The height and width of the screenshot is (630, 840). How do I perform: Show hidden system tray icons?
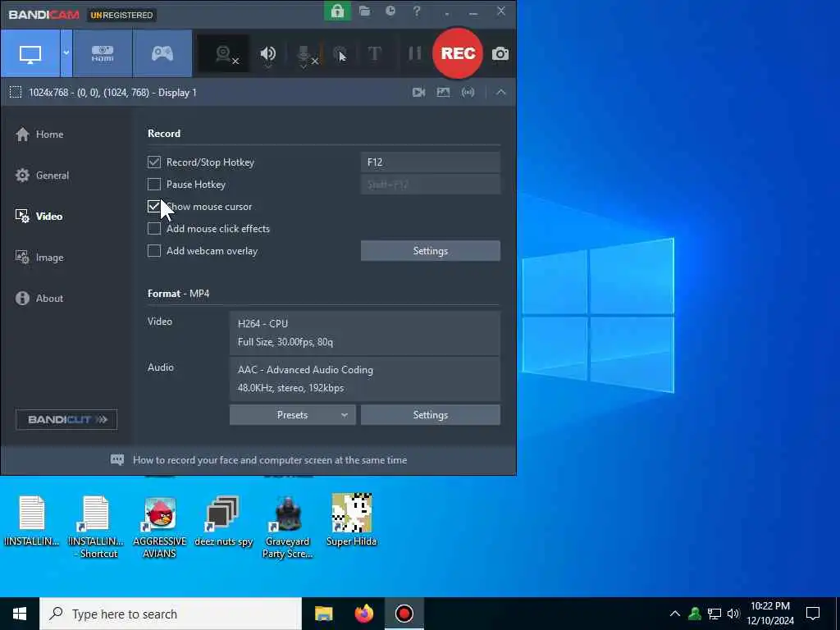point(675,614)
